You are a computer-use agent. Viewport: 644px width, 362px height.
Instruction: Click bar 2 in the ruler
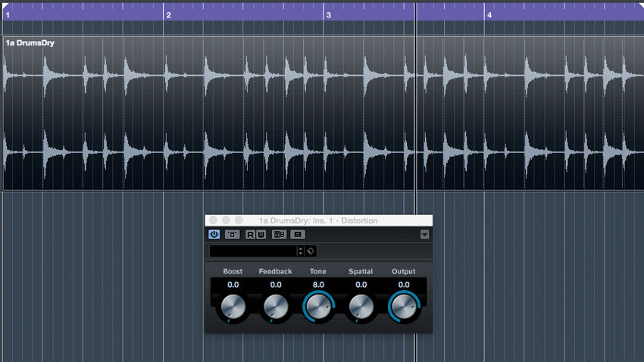click(168, 15)
